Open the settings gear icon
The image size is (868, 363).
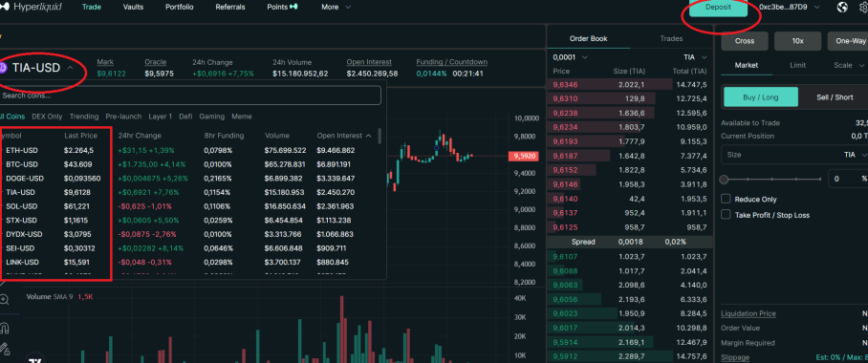tap(864, 8)
